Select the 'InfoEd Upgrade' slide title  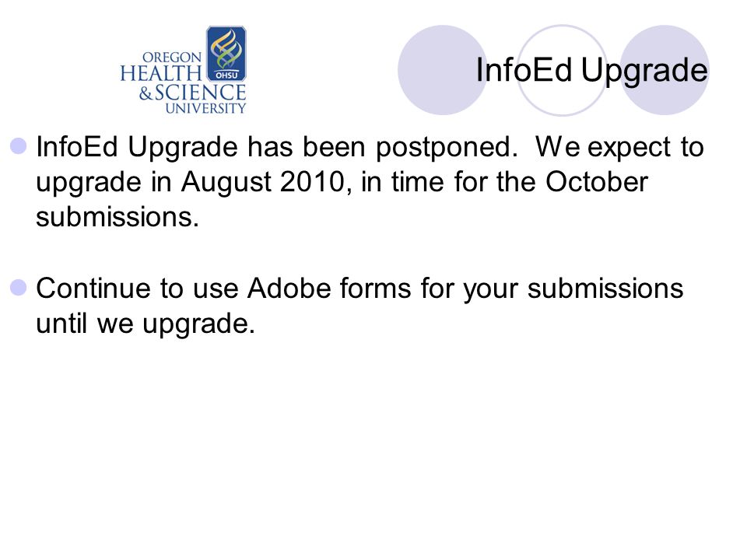click(x=591, y=72)
